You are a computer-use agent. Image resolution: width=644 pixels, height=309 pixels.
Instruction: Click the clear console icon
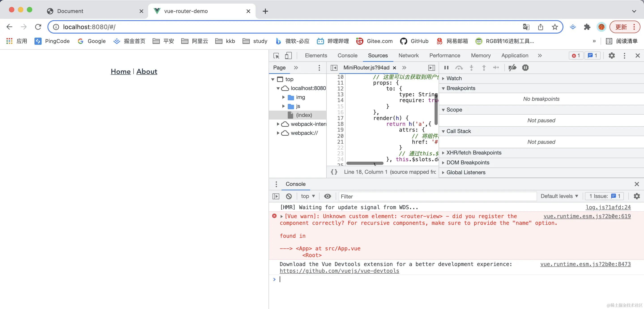click(289, 196)
